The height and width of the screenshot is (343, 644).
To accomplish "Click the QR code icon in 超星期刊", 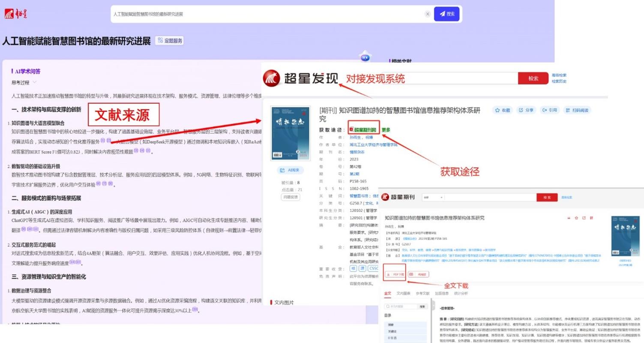I will pyautogui.click(x=591, y=218).
